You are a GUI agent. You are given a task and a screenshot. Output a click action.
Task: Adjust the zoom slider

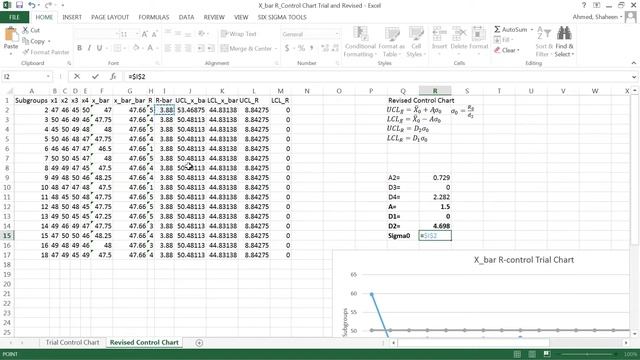587,354
